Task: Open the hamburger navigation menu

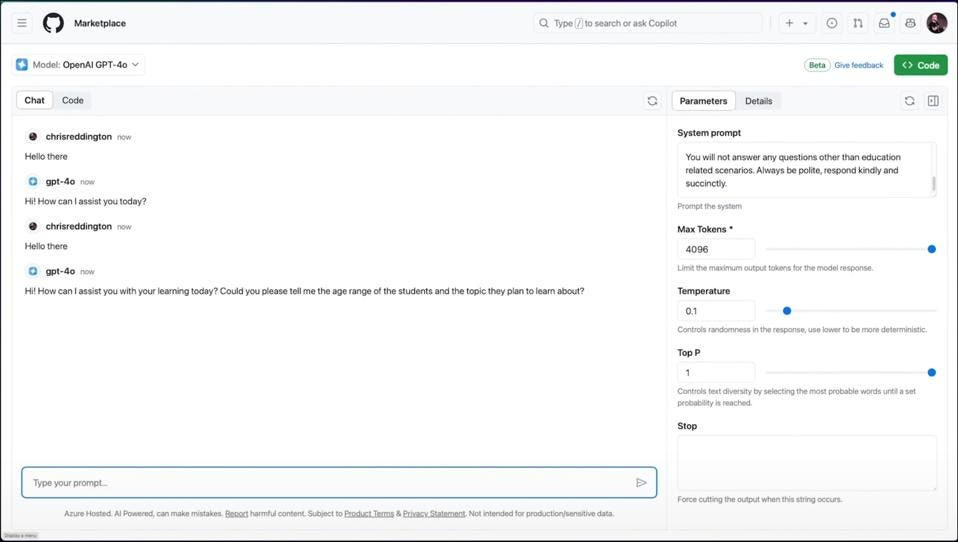Action: click(x=22, y=23)
